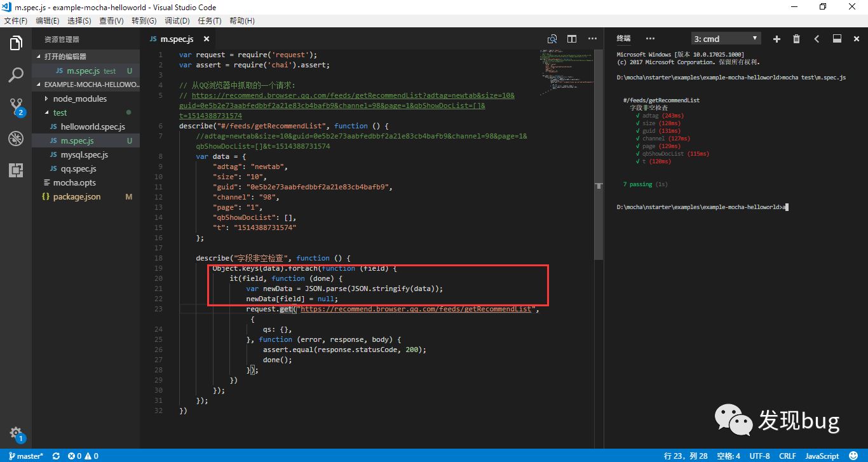Open mysql.spec.js in the file tree
This screenshot has width=868, height=462.
pos(86,154)
